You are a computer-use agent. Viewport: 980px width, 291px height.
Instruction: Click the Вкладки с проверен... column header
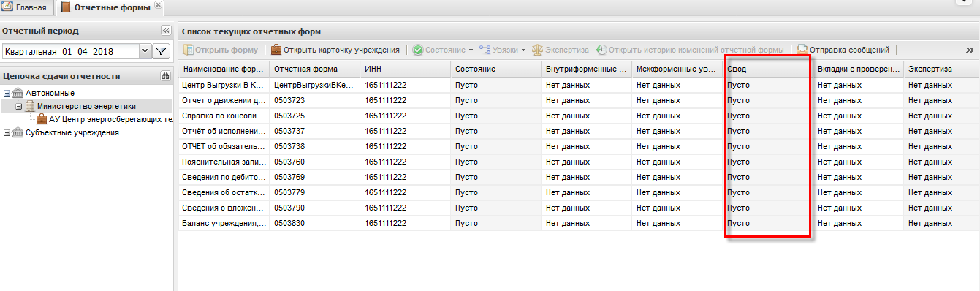tap(858, 69)
